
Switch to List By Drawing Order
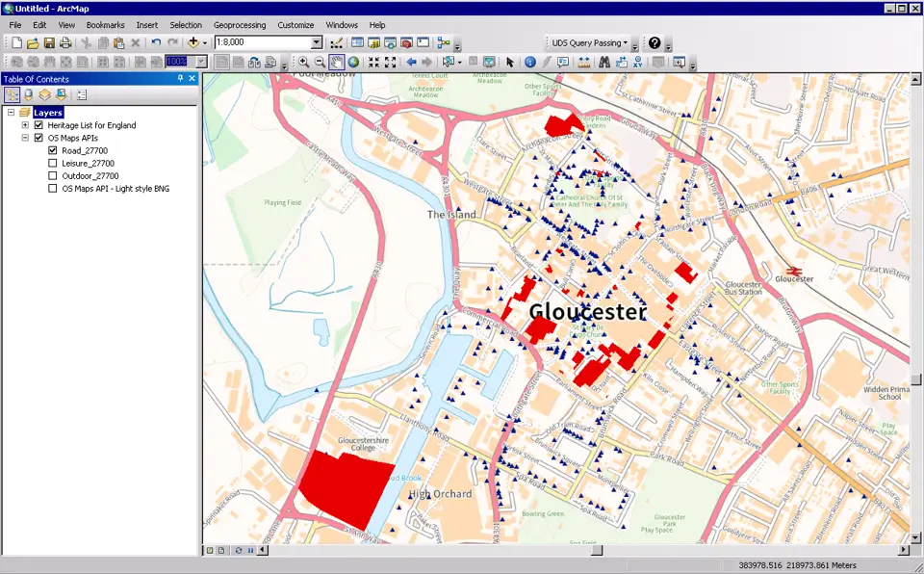12,94
